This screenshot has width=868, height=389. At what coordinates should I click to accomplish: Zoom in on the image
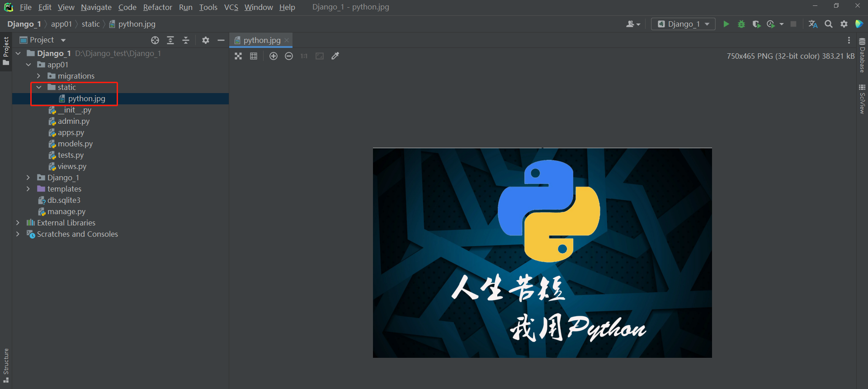point(274,56)
